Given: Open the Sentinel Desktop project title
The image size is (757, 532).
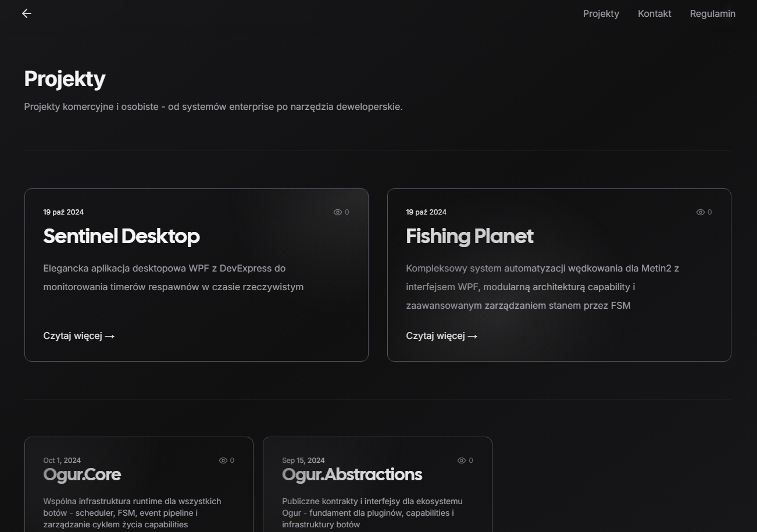Looking at the screenshot, I should pyautogui.click(x=122, y=237).
